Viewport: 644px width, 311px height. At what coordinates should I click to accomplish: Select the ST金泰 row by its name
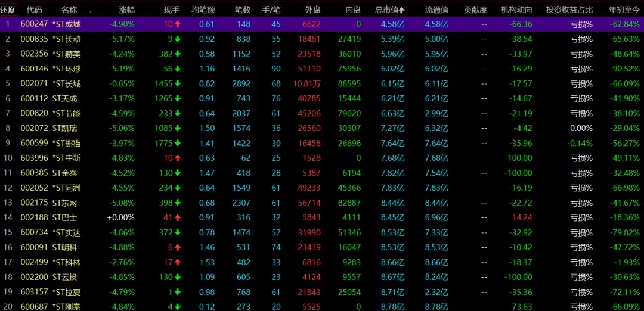click(x=64, y=173)
